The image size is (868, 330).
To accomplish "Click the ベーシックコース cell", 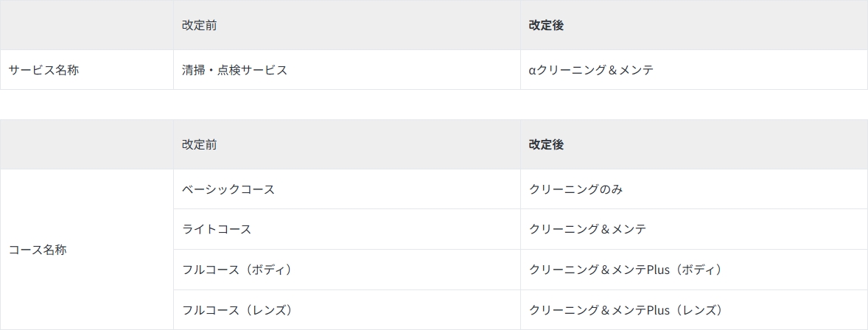I will point(228,189).
